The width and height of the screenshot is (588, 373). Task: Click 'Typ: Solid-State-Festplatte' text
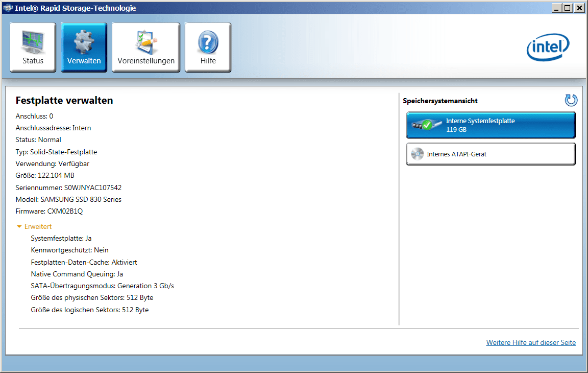coord(56,152)
